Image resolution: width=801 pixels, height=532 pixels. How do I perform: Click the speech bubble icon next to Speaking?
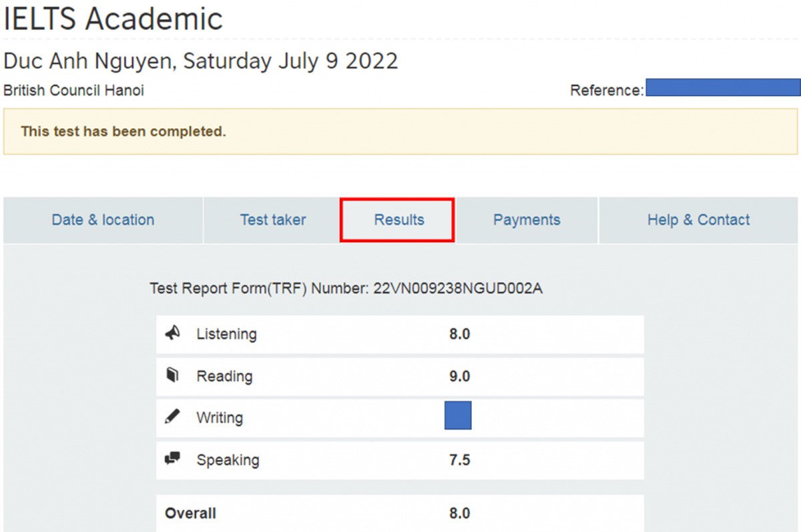point(173,459)
